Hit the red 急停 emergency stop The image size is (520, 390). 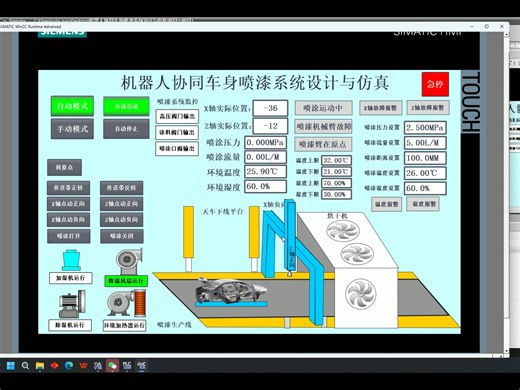point(435,84)
